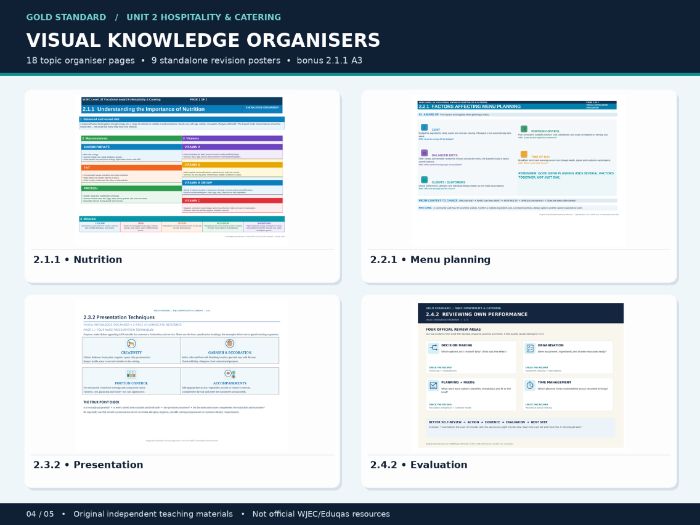700x525 pixels.
Task: Click the Planning envelope-style icon
Action: coord(433,385)
